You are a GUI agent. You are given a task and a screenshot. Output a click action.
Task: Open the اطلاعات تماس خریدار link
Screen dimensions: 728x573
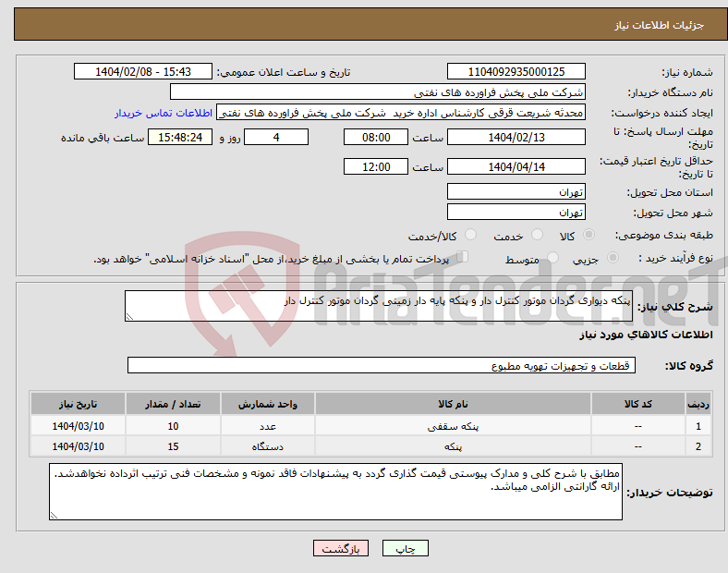click(x=164, y=113)
